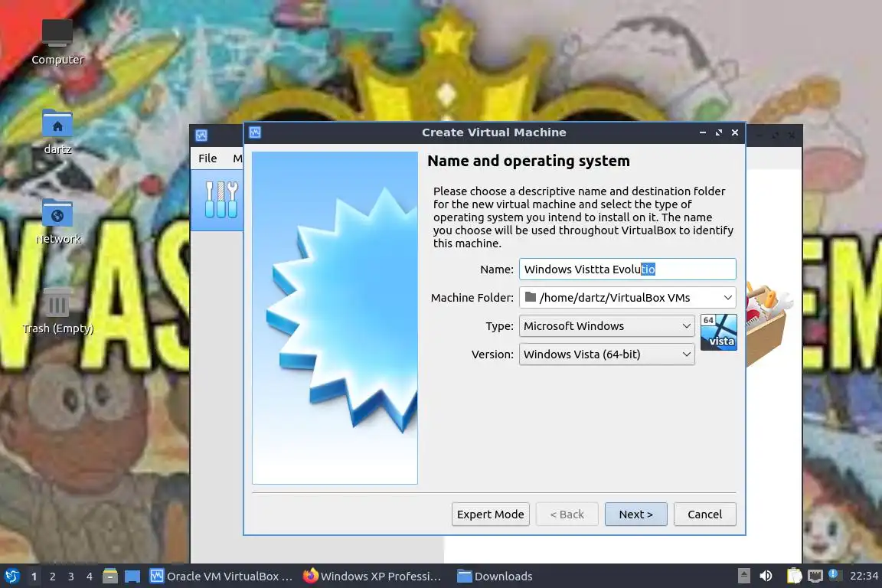Switch to Windows XP Professional Firefox task
This screenshot has height=588, width=882.
372,577
